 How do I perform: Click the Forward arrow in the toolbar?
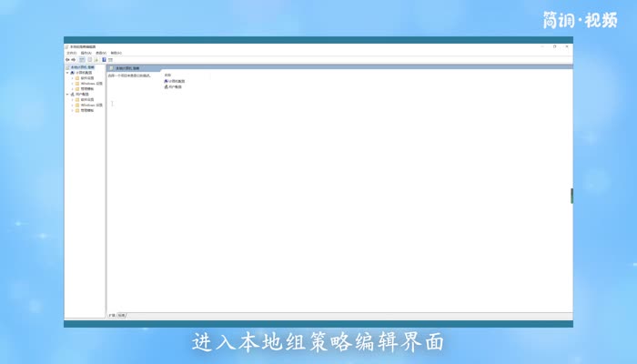pos(74,59)
